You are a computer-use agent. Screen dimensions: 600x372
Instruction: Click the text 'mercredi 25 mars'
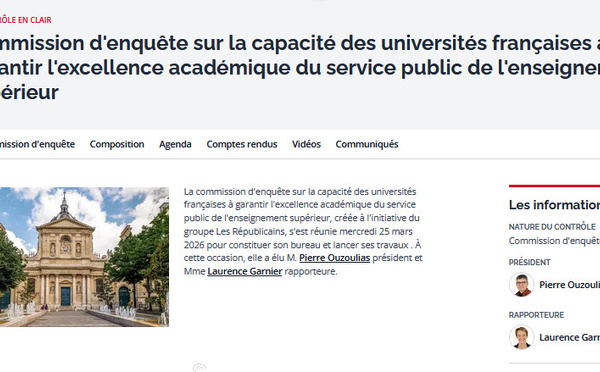[x=376, y=232]
